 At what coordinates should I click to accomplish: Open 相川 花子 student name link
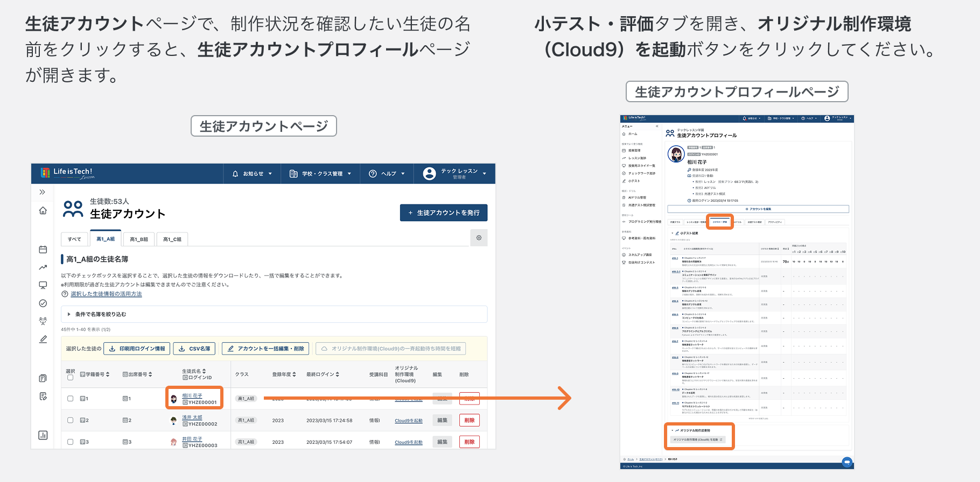pyautogui.click(x=192, y=396)
